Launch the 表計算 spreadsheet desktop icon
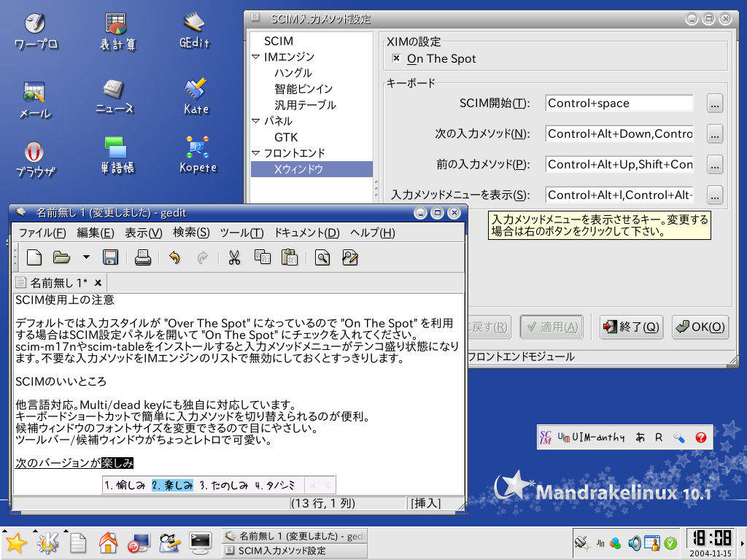Viewport: 747px width, 560px height. pyautogui.click(x=117, y=31)
